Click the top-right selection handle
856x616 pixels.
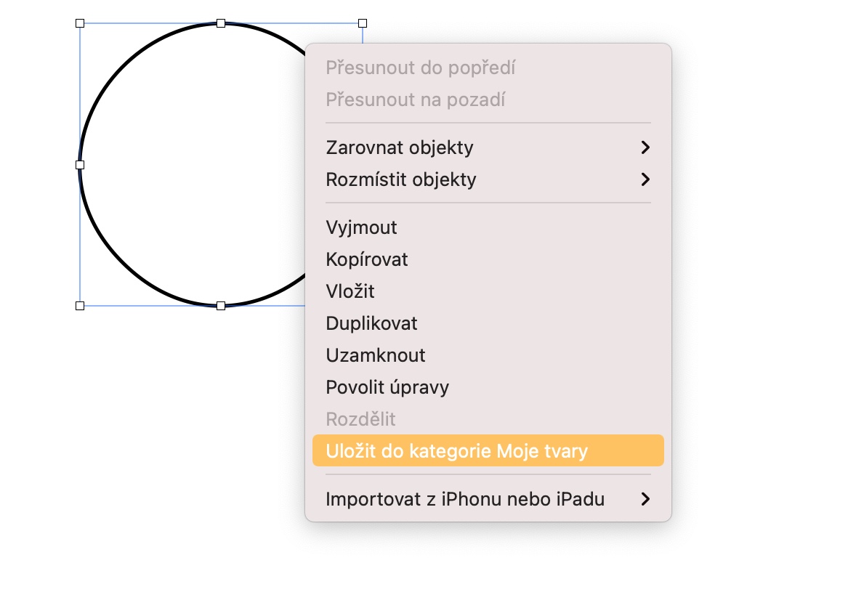363,23
